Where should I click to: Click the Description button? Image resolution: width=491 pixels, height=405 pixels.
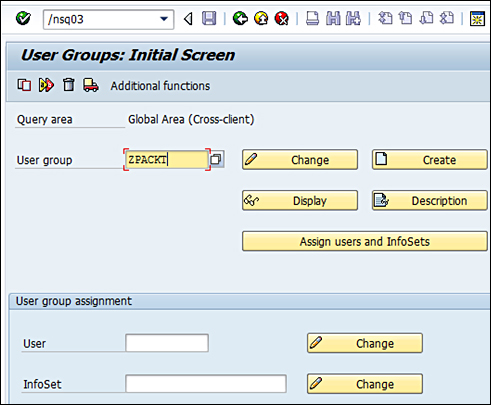tap(429, 200)
